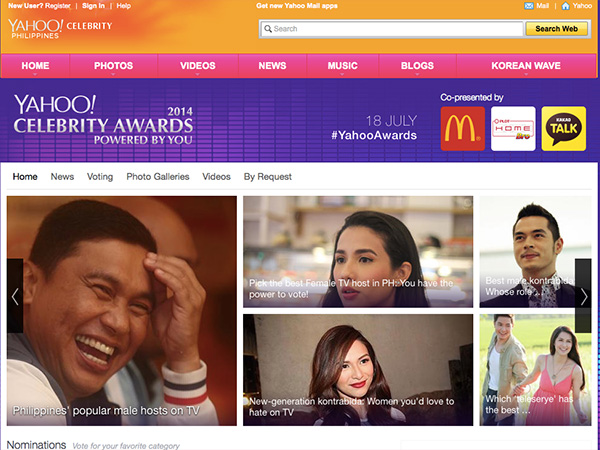Click the Yahoo Celebrity Philippines logo
Image resolution: width=600 pixels, height=450 pixels.
coord(59,28)
